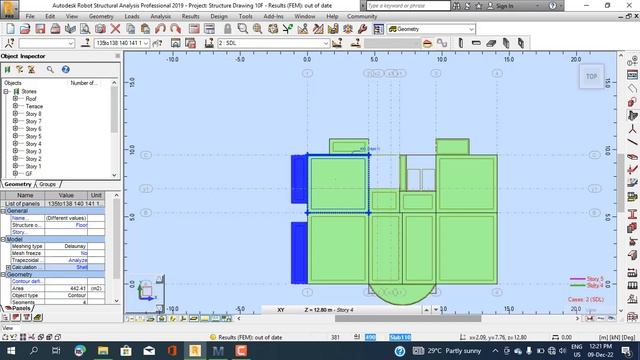This screenshot has width=640, height=360.
Task: Open a project file icon
Action: point(25,29)
